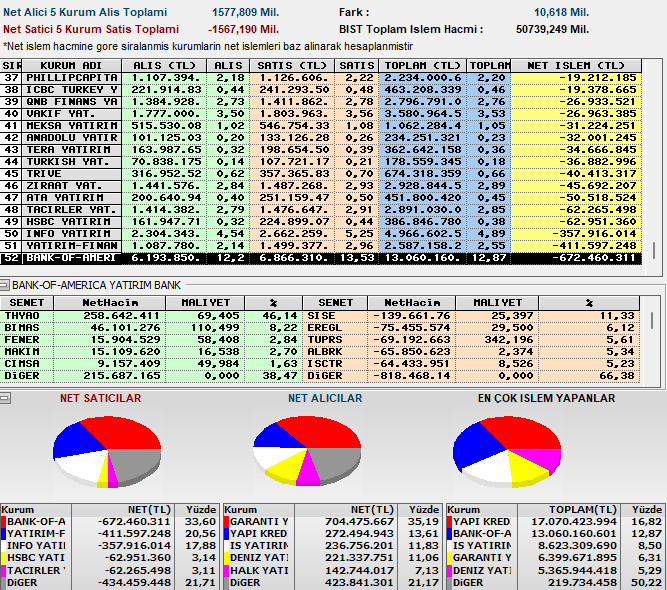The width and height of the screenshot is (667, 590).
Task: Click Net Satici total -1567,190 Mil.
Action: pyautogui.click(x=243, y=29)
